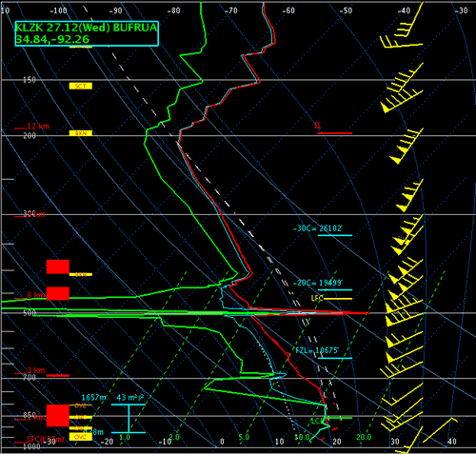Click the -80 top temperature axis label
Screen dimensions: 476x454
pos(173,10)
